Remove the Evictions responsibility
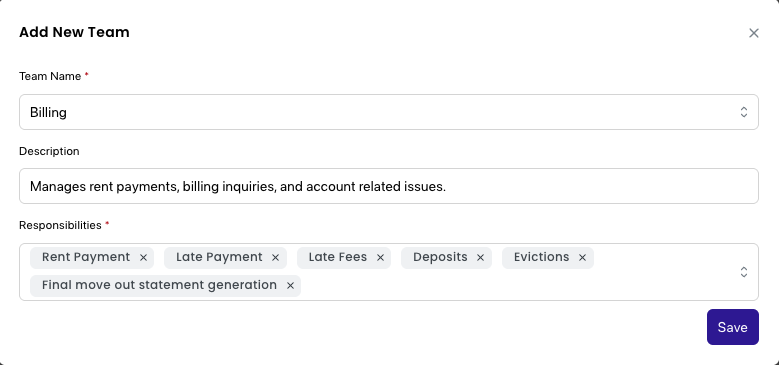The image size is (779, 365). (582, 258)
